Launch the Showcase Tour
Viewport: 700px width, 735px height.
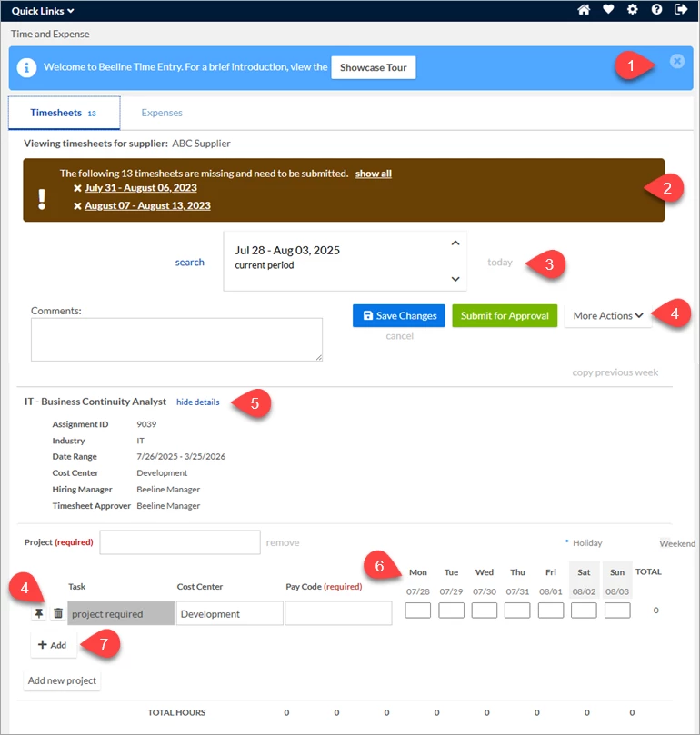click(374, 67)
